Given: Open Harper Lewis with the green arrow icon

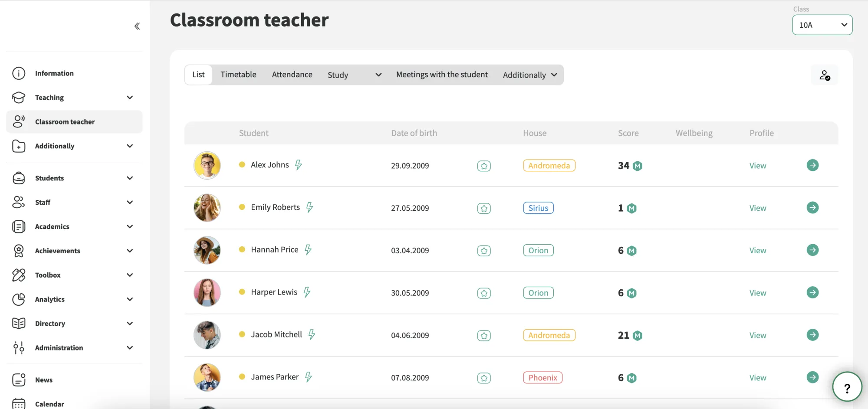Looking at the screenshot, I should [812, 293].
